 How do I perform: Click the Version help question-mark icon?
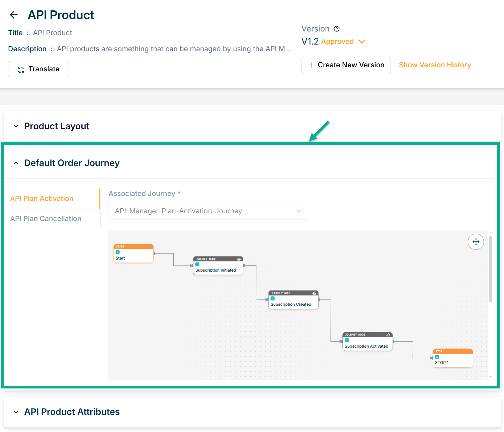[337, 29]
